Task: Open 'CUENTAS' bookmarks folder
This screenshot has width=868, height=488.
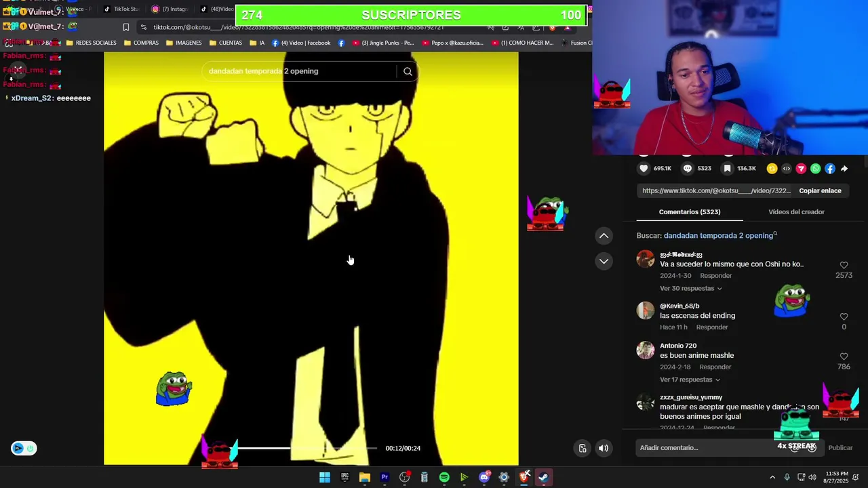Action: (x=226, y=43)
